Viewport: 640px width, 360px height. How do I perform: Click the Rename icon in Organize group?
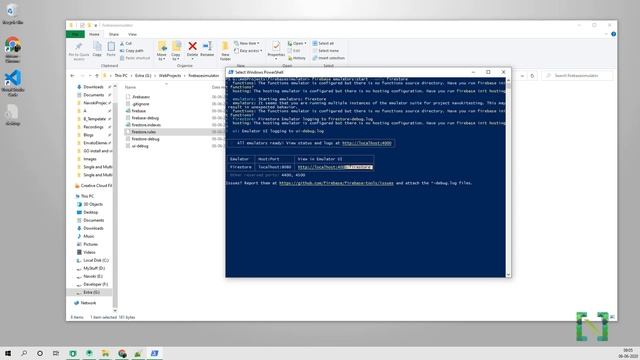[x=207, y=49]
